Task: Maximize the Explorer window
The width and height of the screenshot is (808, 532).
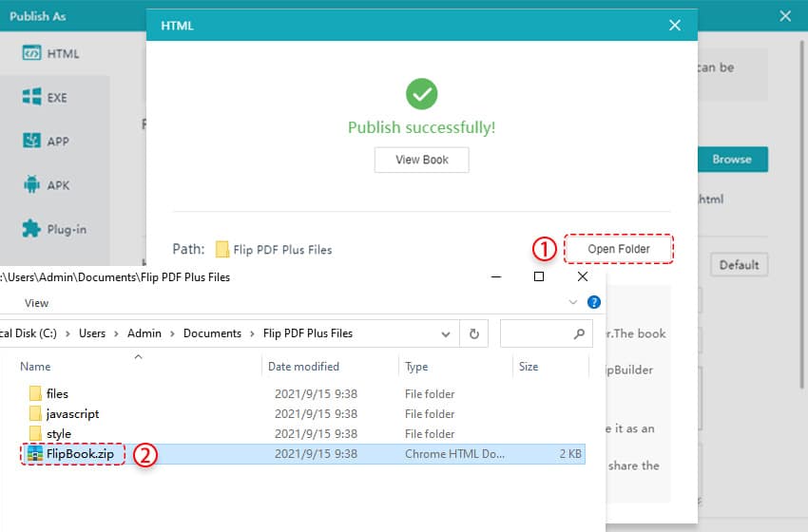Action: [x=539, y=276]
